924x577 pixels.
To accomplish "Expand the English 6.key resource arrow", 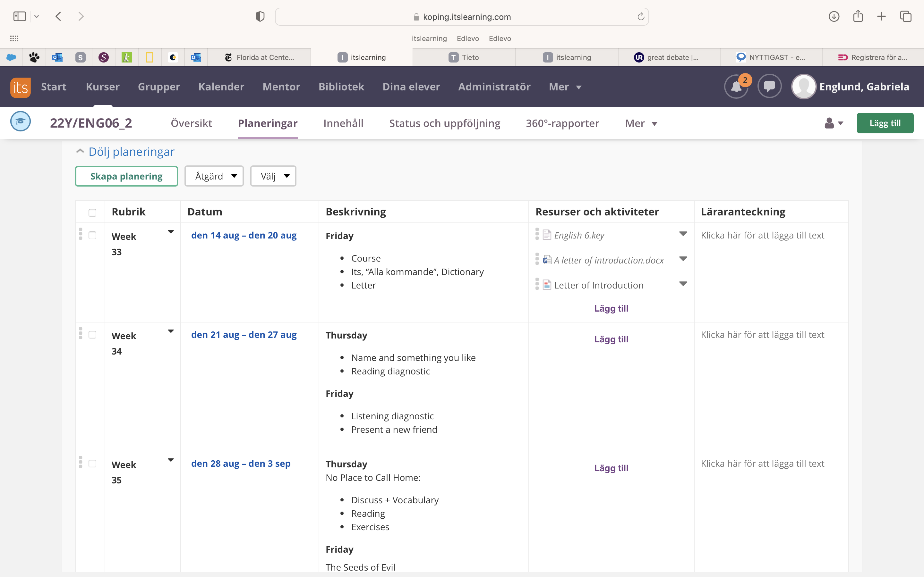I will pyautogui.click(x=683, y=234).
